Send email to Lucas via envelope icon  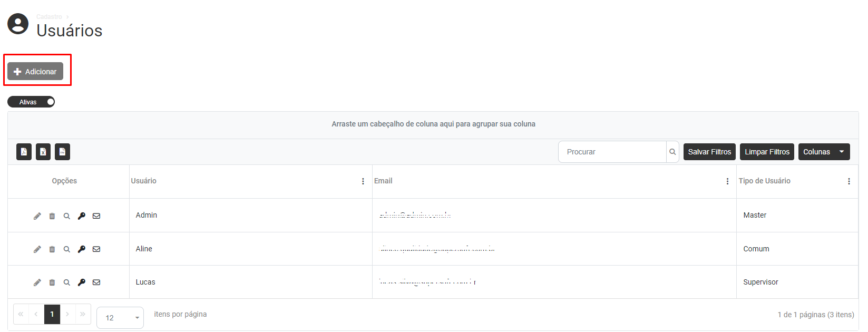96,282
